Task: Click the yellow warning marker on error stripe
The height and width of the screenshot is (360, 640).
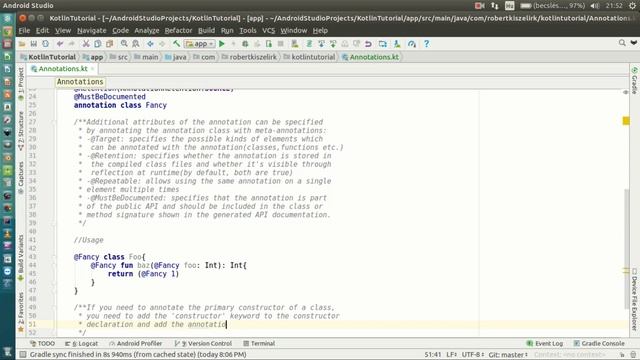Action: tap(626, 121)
